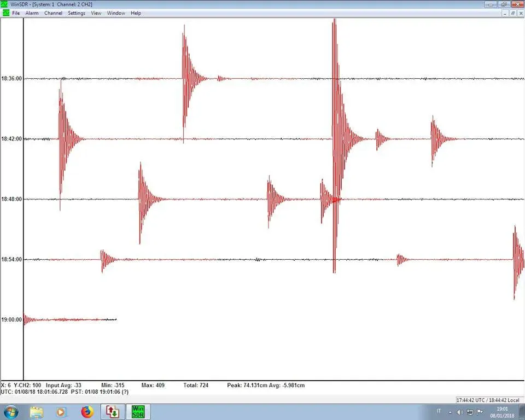Open the Window menu
This screenshot has width=525, height=420.
pos(116,13)
